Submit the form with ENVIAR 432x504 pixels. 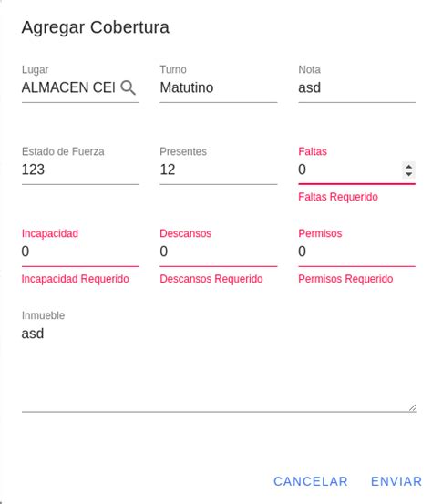(x=396, y=481)
